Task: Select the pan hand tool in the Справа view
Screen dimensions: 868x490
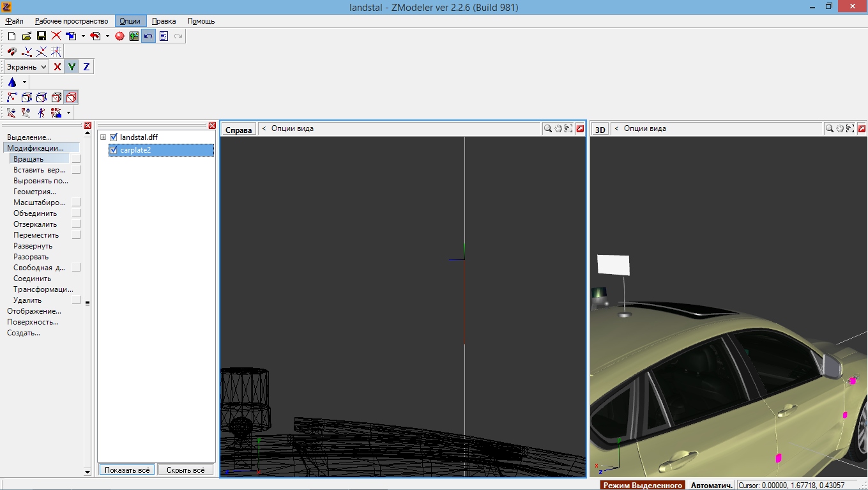Action: (x=558, y=129)
